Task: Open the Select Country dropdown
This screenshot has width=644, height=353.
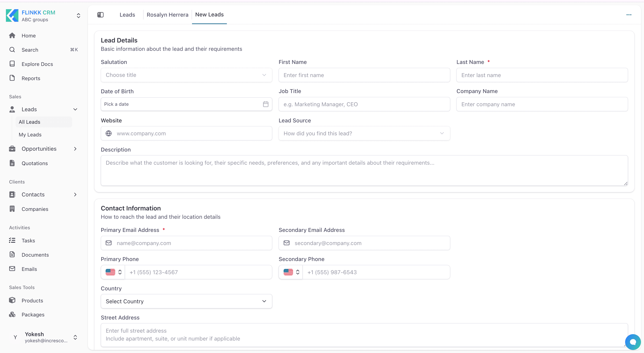Action: [186, 301]
